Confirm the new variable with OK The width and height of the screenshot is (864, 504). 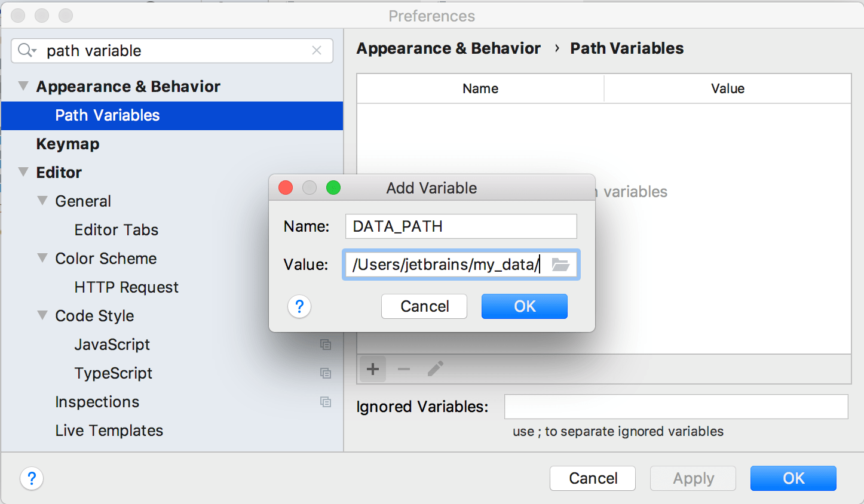[524, 306]
